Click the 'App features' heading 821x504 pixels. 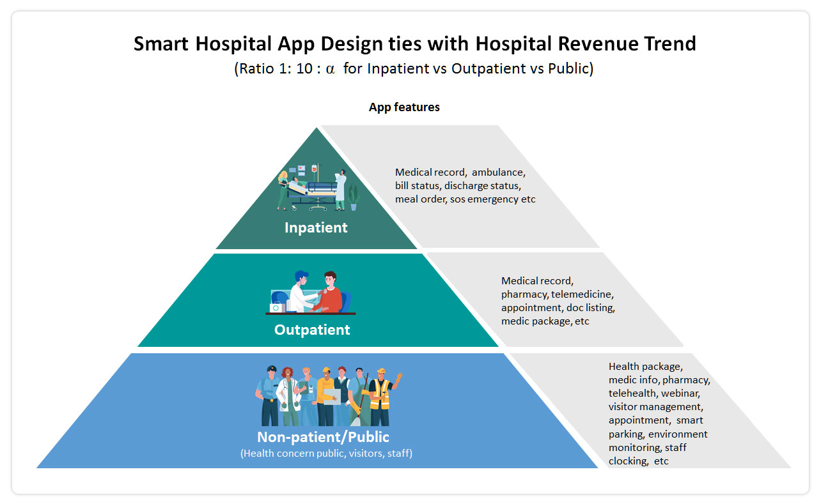pos(404,107)
